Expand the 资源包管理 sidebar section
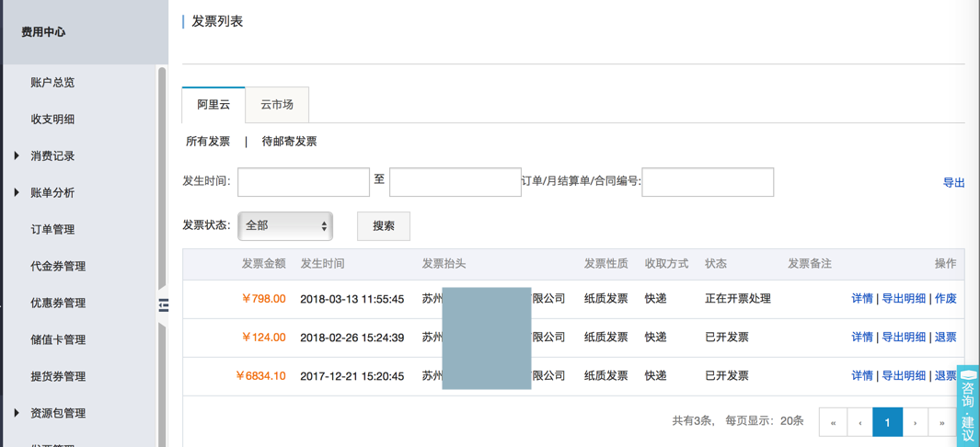 [x=57, y=414]
